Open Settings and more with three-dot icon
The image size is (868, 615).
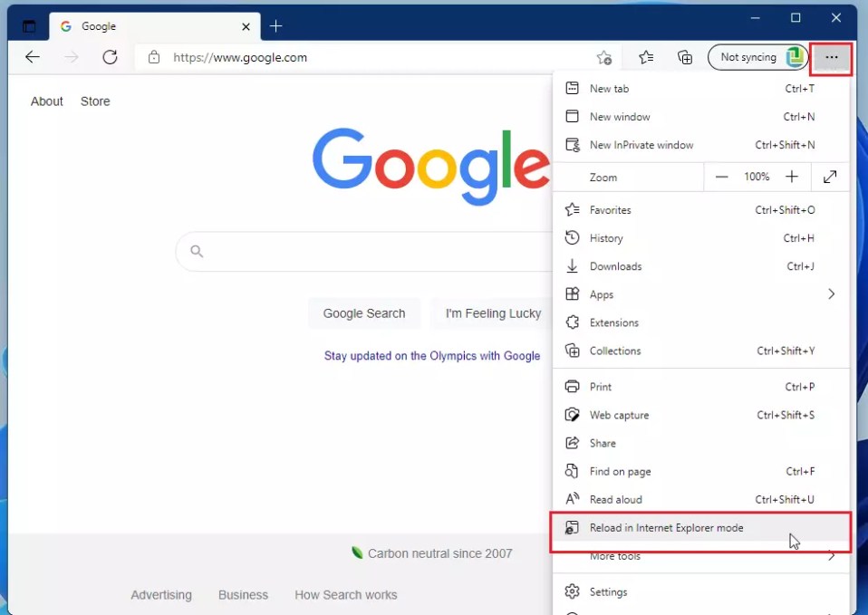[x=831, y=57]
